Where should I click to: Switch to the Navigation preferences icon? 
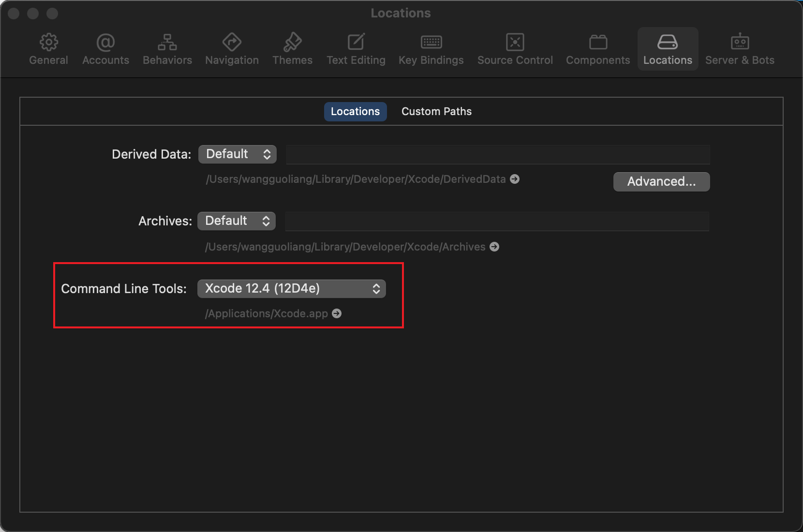232,48
